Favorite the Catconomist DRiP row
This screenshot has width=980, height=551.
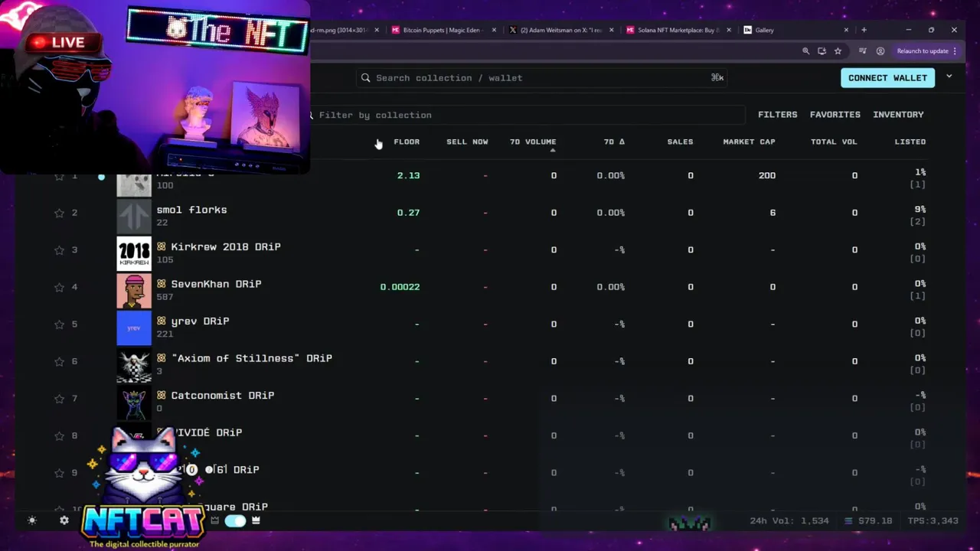59,399
